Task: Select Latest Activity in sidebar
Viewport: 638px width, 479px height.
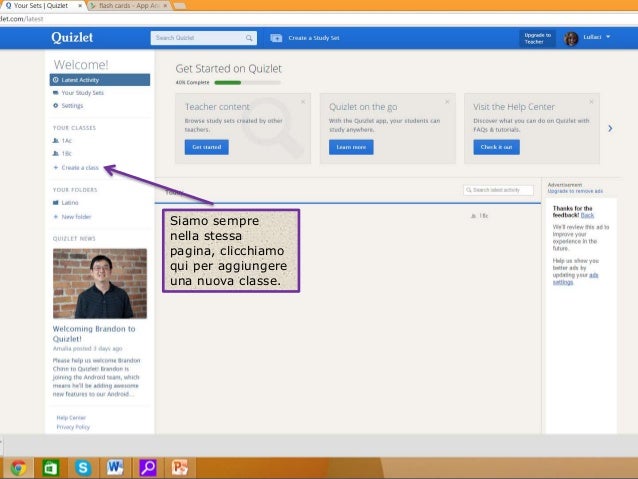Action: coord(100,80)
